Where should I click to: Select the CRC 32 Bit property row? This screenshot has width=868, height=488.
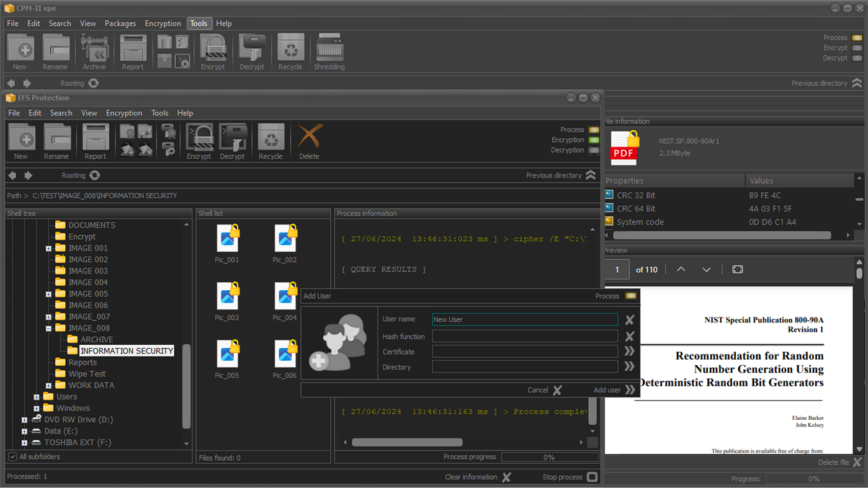coord(728,195)
